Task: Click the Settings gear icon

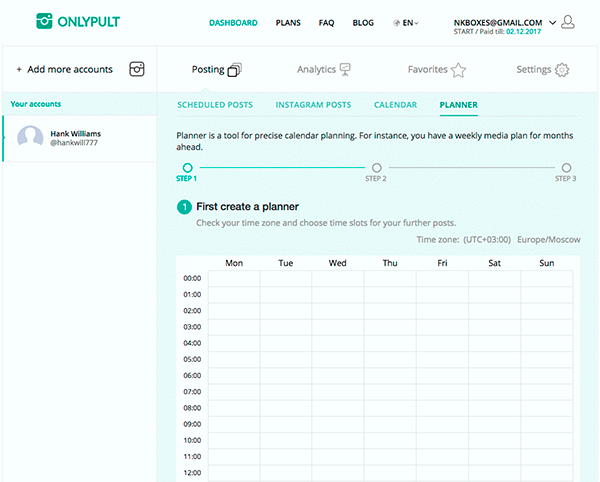Action: tap(562, 70)
